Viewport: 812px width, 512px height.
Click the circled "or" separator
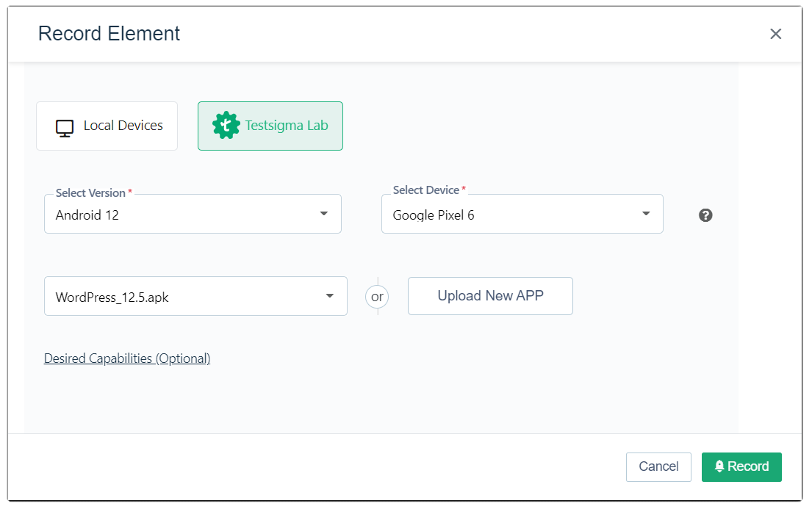[377, 297]
